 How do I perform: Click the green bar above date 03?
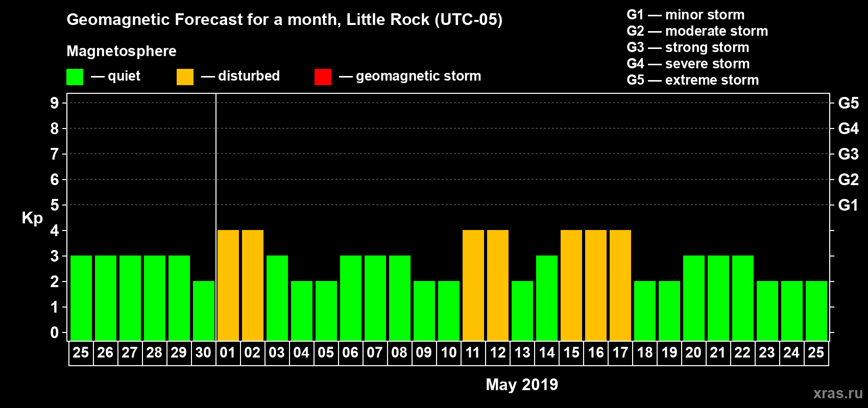tap(277, 298)
